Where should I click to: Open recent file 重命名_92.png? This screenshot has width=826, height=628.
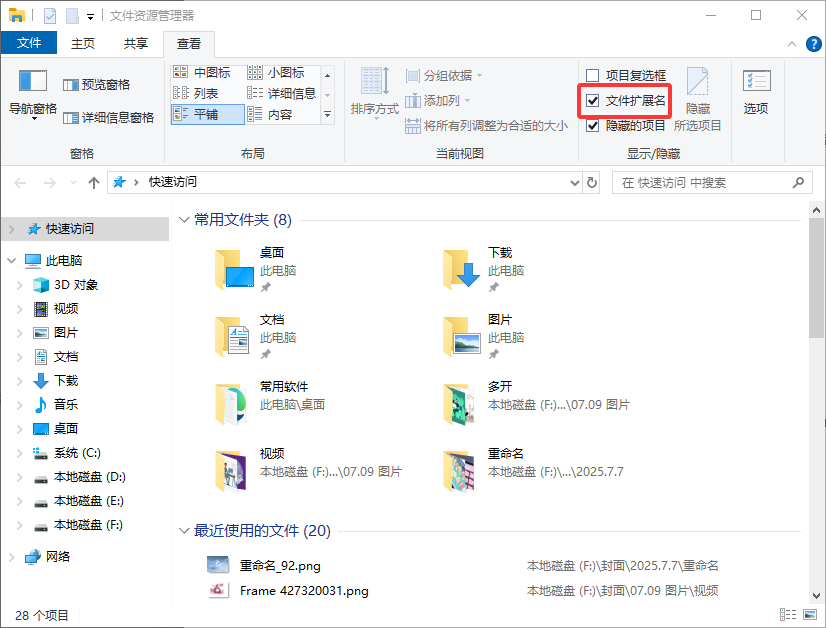coord(280,565)
